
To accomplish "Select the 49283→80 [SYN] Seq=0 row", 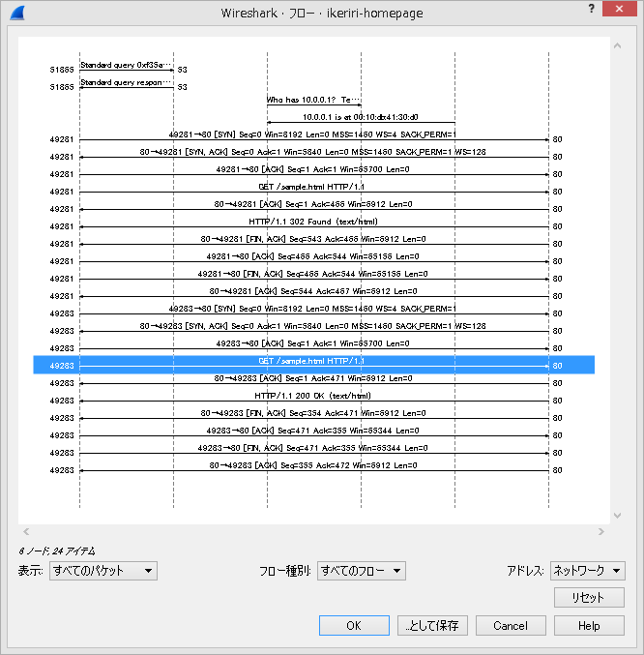I will [x=314, y=313].
